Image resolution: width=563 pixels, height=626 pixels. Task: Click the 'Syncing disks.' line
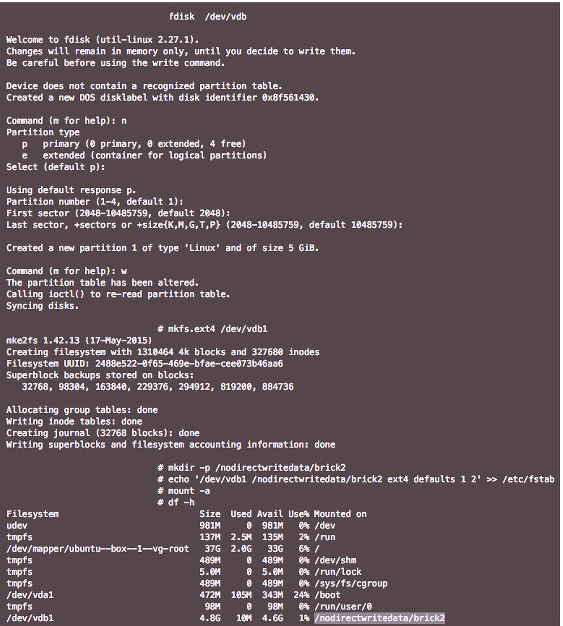[42, 306]
